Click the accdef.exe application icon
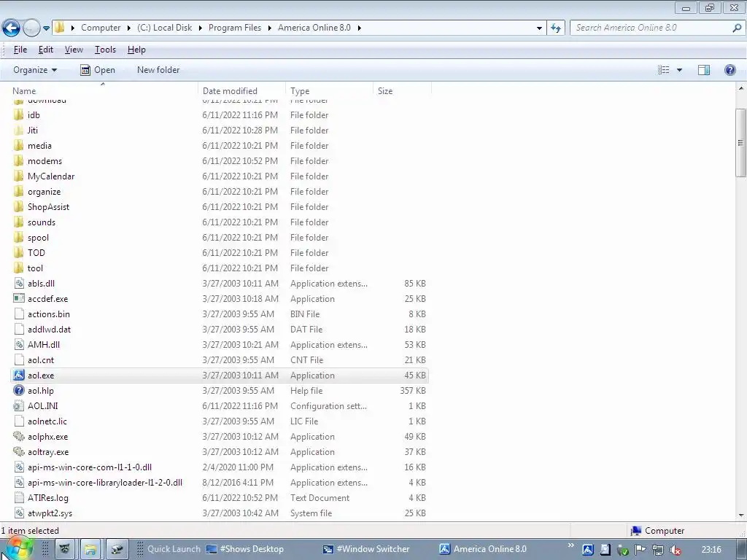Image resolution: width=747 pixels, height=560 pixels. tap(18, 298)
